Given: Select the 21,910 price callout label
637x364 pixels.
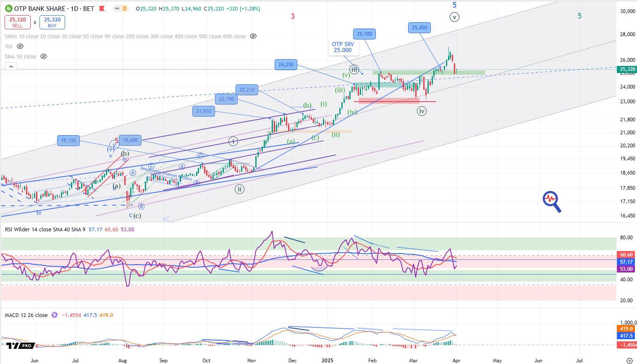Looking at the screenshot, I should point(204,111).
